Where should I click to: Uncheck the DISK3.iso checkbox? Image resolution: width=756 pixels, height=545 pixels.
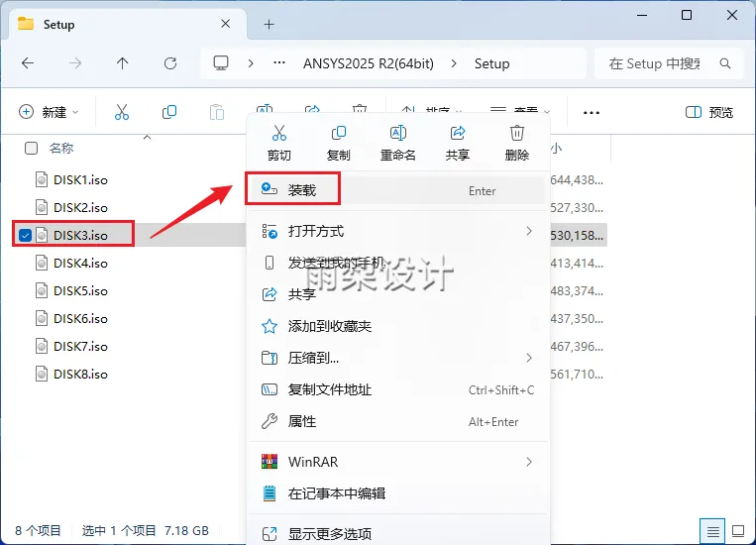click(x=25, y=236)
